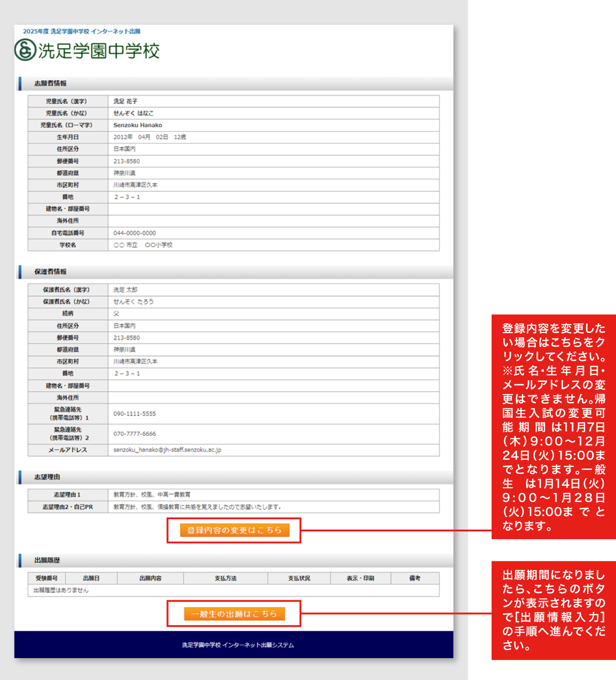
Task: Click the 志望理由1 value 教育方針、校風、中高一貫教育
Action: click(x=152, y=495)
